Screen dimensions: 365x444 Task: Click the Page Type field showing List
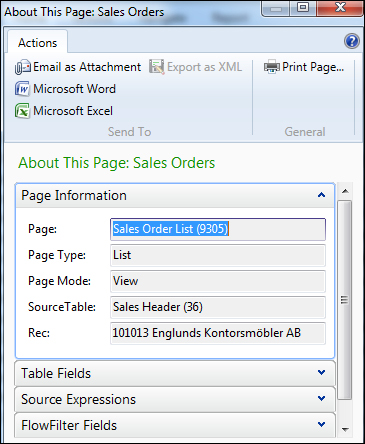point(218,255)
